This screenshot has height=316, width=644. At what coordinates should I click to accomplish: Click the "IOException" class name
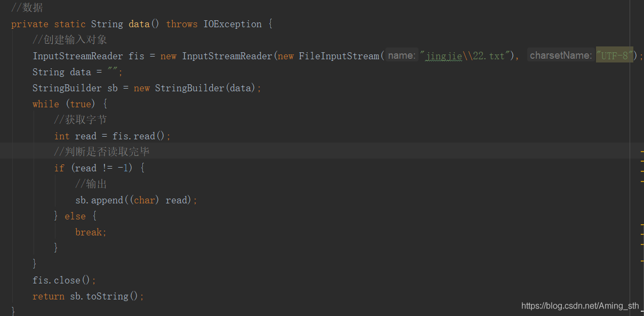(x=232, y=24)
